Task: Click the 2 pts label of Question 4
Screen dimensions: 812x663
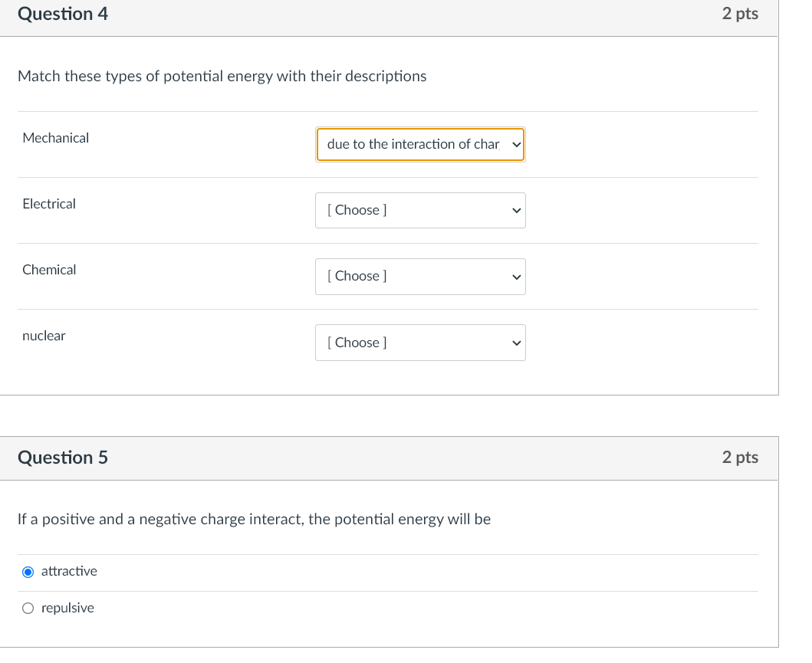Action: [740, 14]
